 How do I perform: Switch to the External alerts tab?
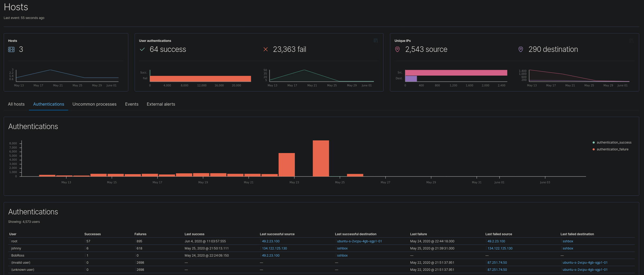click(161, 104)
